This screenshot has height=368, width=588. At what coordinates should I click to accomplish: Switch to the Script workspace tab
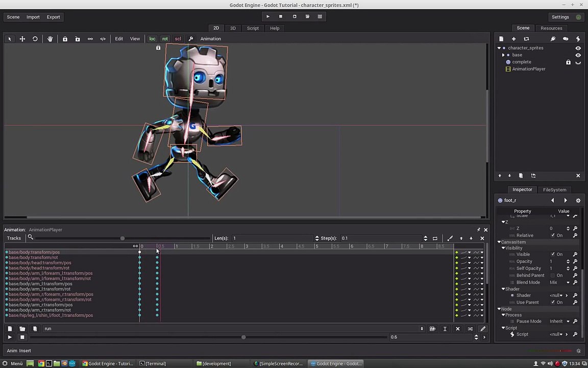click(253, 28)
